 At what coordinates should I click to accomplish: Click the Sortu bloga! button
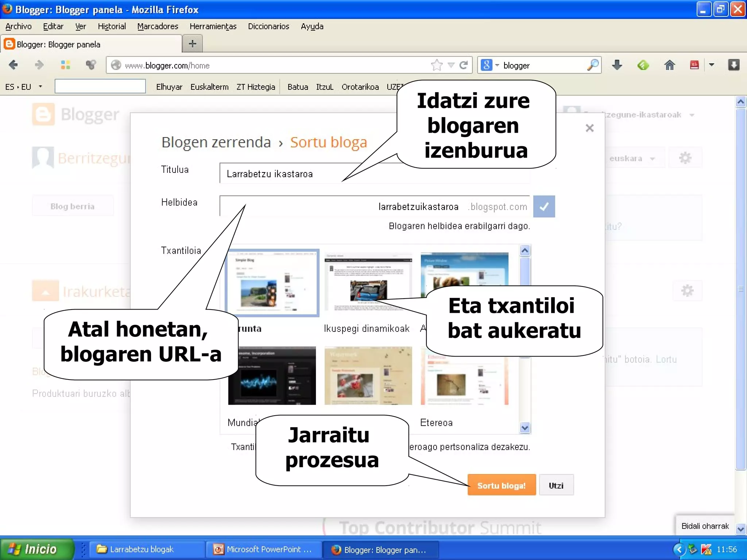(502, 485)
